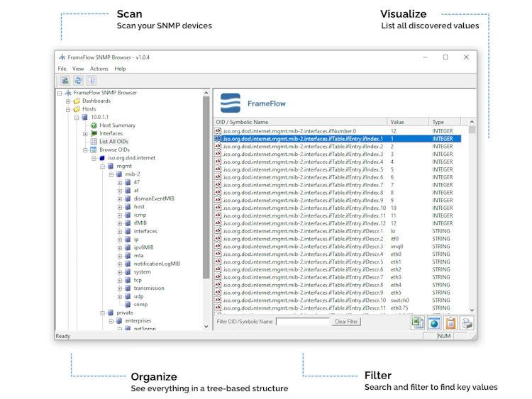Expand the Interfaces tree node
532x399 pixels.
click(86, 134)
